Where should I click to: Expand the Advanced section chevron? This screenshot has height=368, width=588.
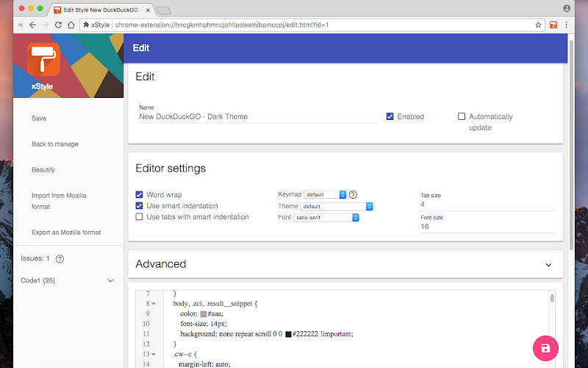tap(548, 265)
